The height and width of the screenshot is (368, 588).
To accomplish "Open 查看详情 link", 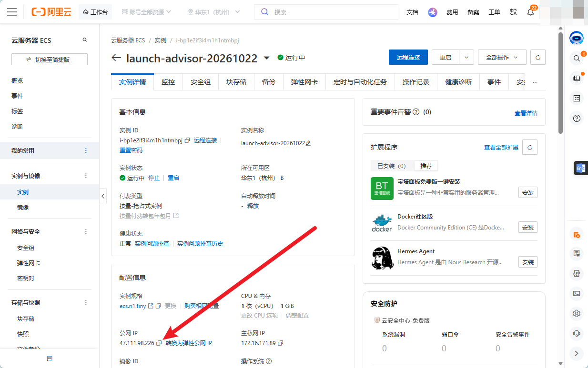I will coord(526,113).
